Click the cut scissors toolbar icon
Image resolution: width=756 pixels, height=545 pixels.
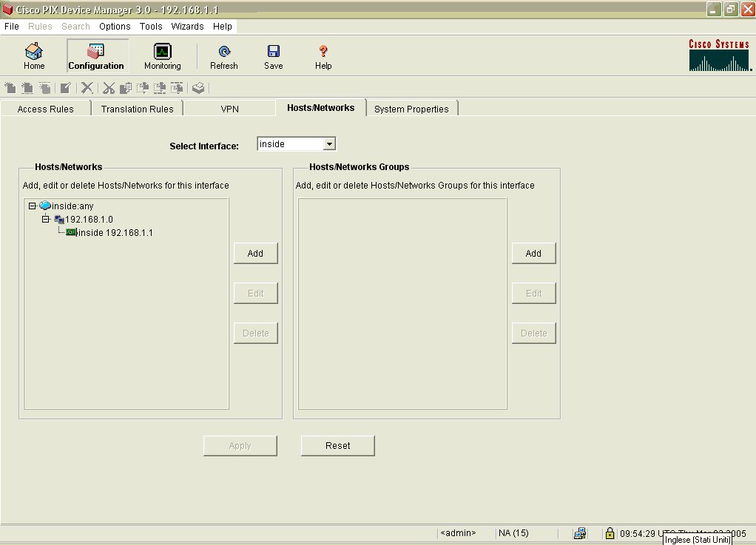pyautogui.click(x=109, y=88)
